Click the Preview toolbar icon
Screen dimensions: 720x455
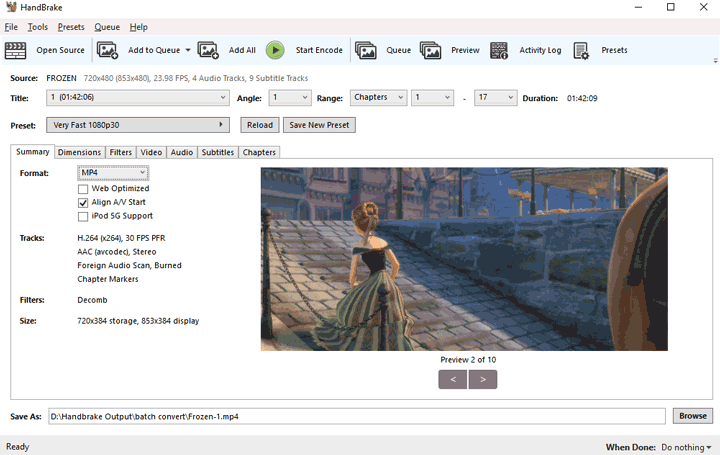[x=431, y=50]
